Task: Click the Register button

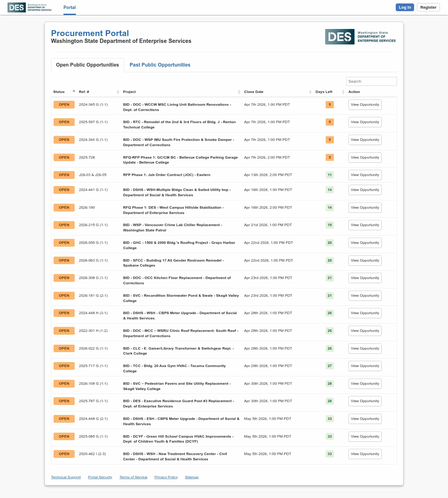Action: click(x=428, y=7)
